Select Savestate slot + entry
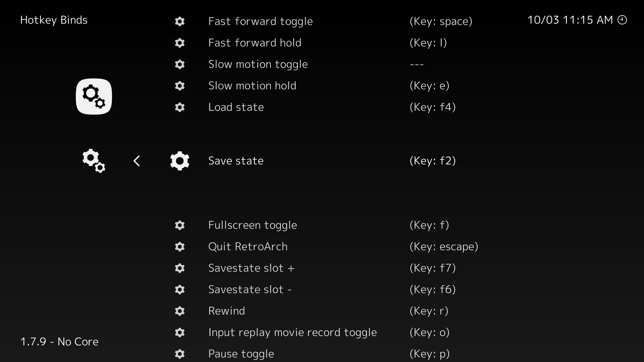This screenshot has width=644, height=362. [251, 268]
